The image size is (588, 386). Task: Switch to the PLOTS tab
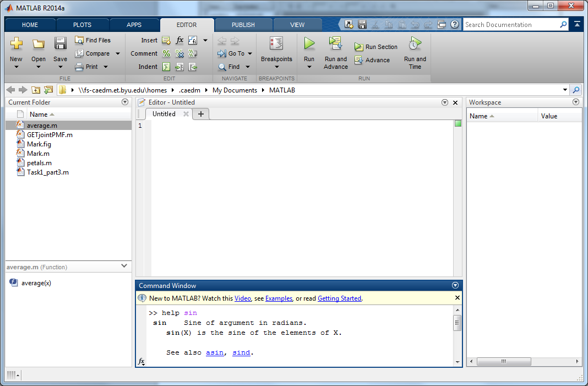click(x=82, y=25)
